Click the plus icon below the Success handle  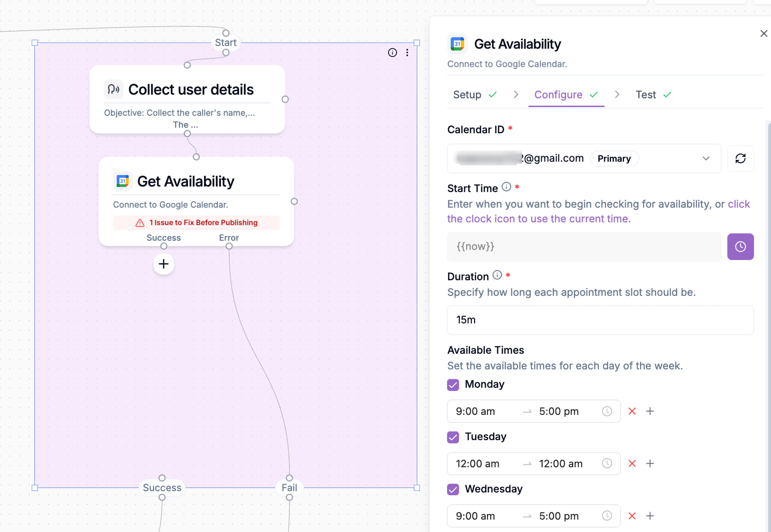pos(163,264)
